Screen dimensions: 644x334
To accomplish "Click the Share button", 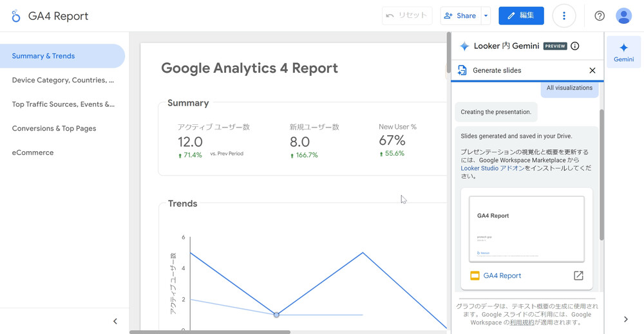I will (460, 16).
